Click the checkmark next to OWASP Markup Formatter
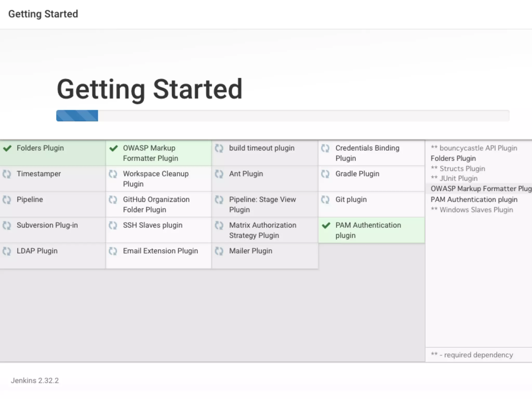The width and height of the screenshot is (532, 399). (114, 148)
